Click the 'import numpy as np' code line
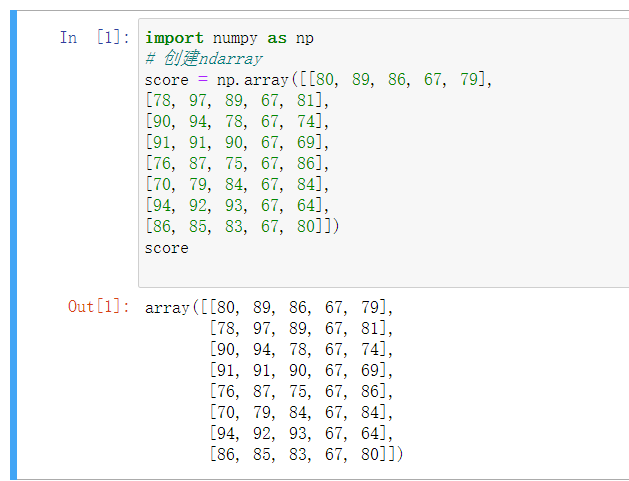The width and height of the screenshot is (629, 481). click(229, 38)
